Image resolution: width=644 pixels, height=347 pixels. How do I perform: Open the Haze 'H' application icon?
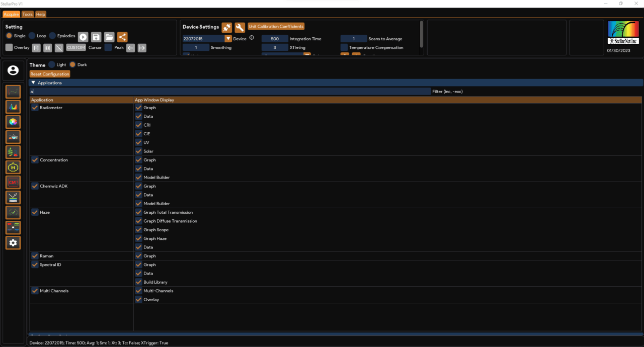click(13, 166)
